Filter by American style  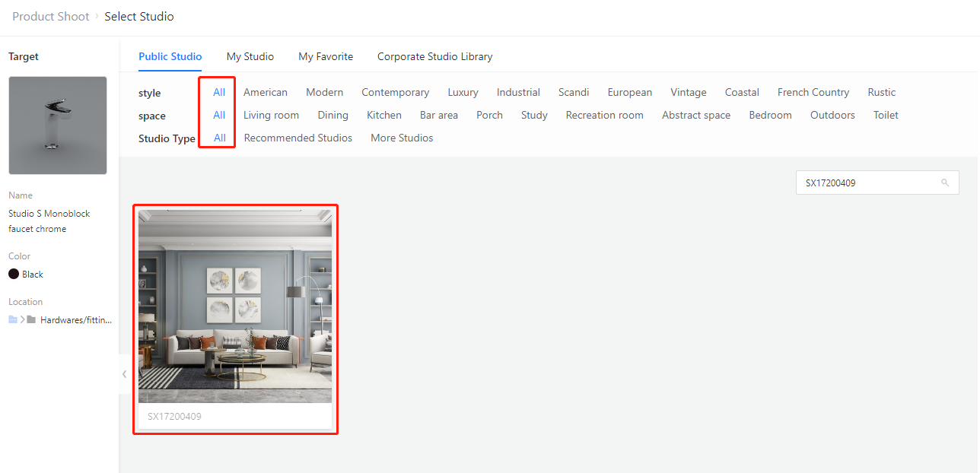pos(266,92)
